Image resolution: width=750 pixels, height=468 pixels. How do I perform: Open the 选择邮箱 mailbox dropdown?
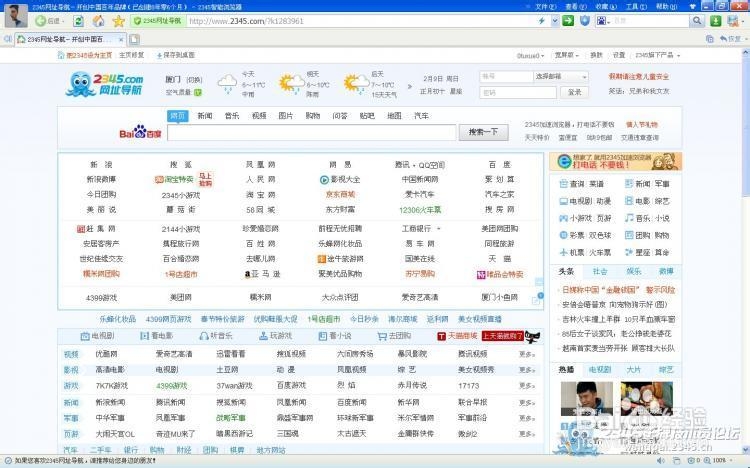click(x=561, y=77)
